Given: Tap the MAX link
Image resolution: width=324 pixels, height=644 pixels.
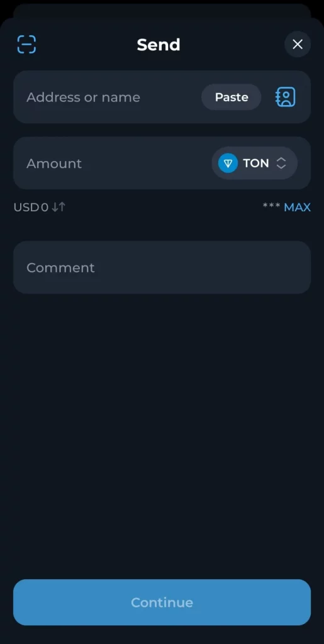Looking at the screenshot, I should (x=298, y=207).
